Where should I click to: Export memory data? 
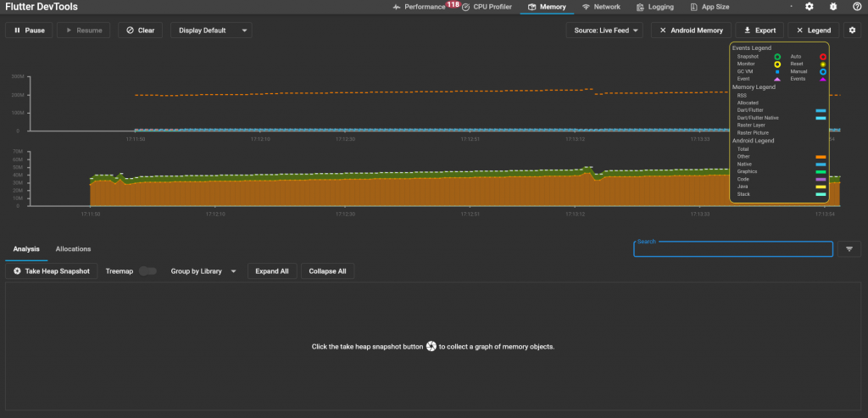759,31
